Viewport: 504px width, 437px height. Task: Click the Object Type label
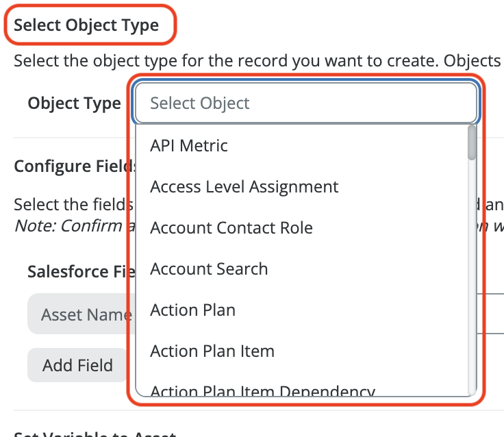74,103
